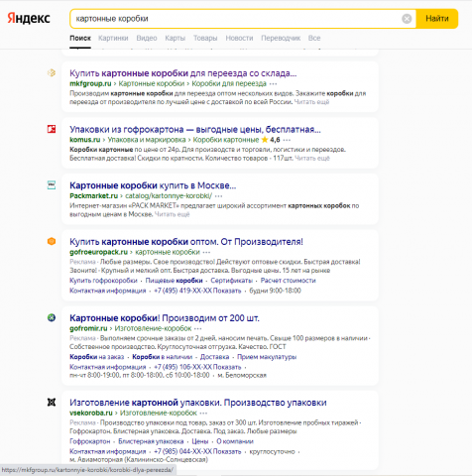
Task: Show gofroeuropack phone number +7 (495) 419
Action: (x=197, y=291)
